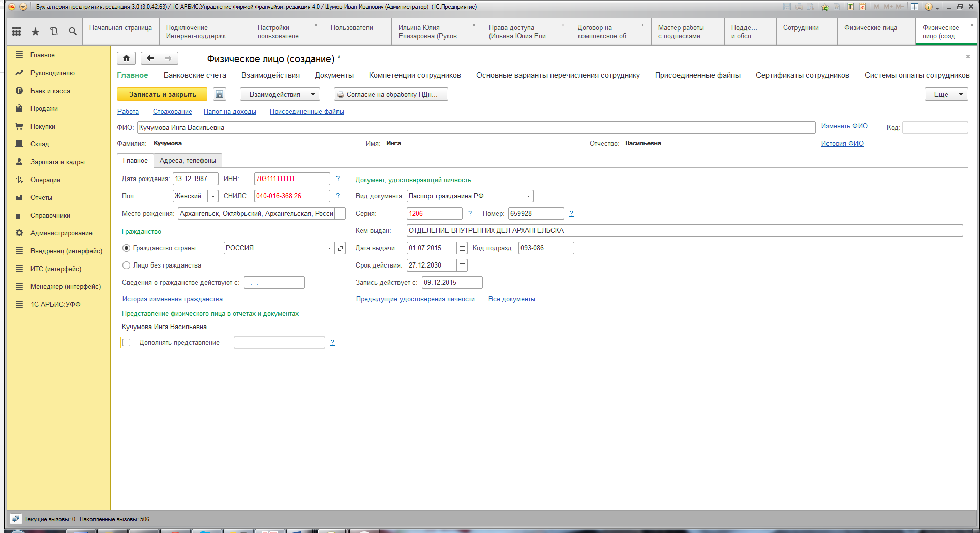Click the ИНН input field
Screen dimensions: 980x533
tap(292, 179)
